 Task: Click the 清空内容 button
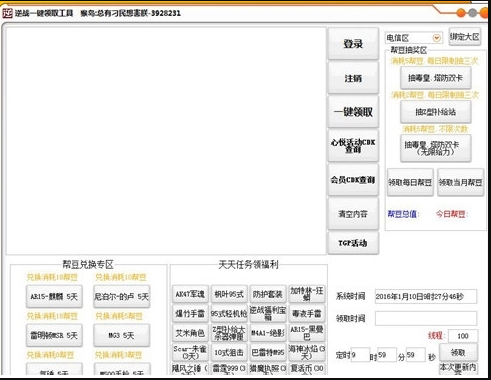click(x=353, y=214)
